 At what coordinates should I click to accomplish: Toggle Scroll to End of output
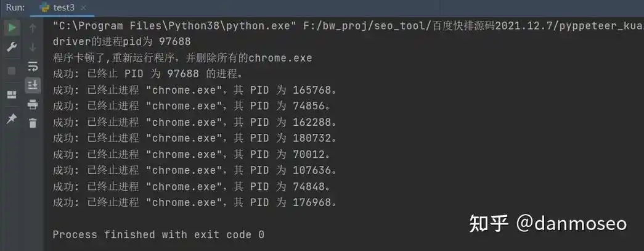click(x=33, y=84)
